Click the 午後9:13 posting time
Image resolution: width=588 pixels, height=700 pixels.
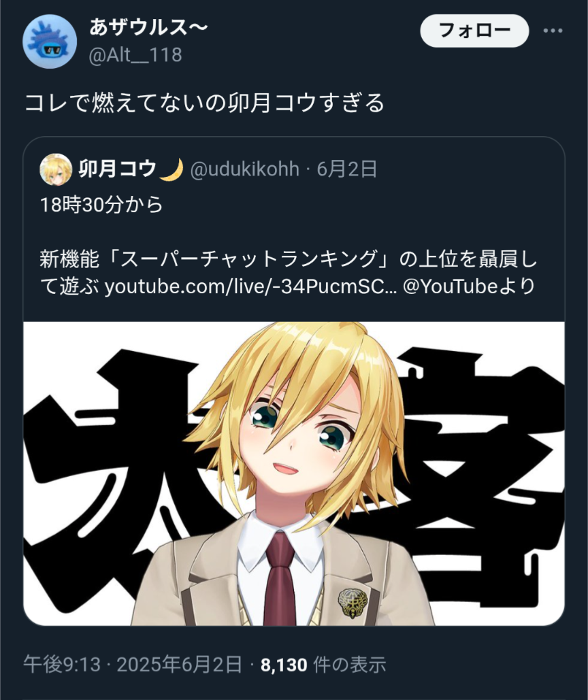click(62, 665)
